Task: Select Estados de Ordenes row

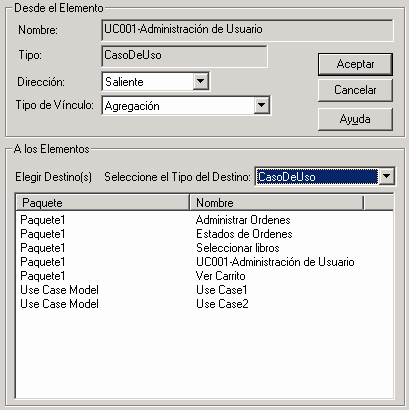Action: 204,234
